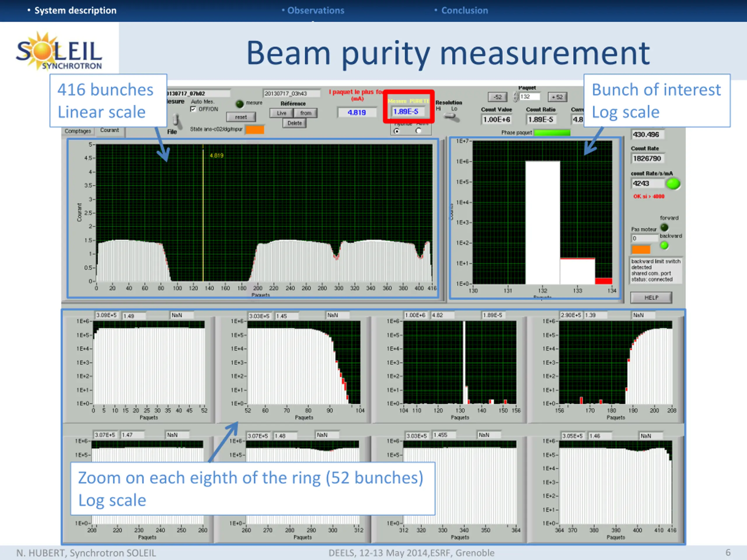The height and width of the screenshot is (560, 747).
Task: Click the Live reference button
Action: (x=282, y=113)
